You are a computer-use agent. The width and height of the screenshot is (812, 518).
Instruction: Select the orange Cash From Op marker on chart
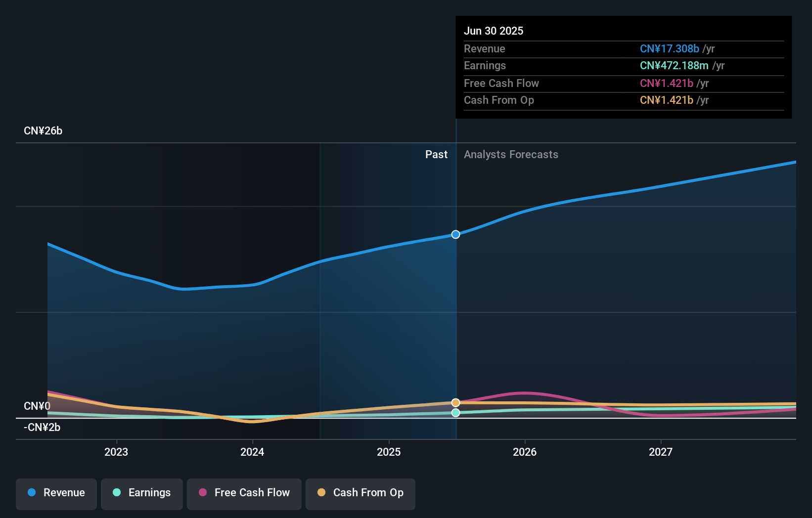click(455, 403)
